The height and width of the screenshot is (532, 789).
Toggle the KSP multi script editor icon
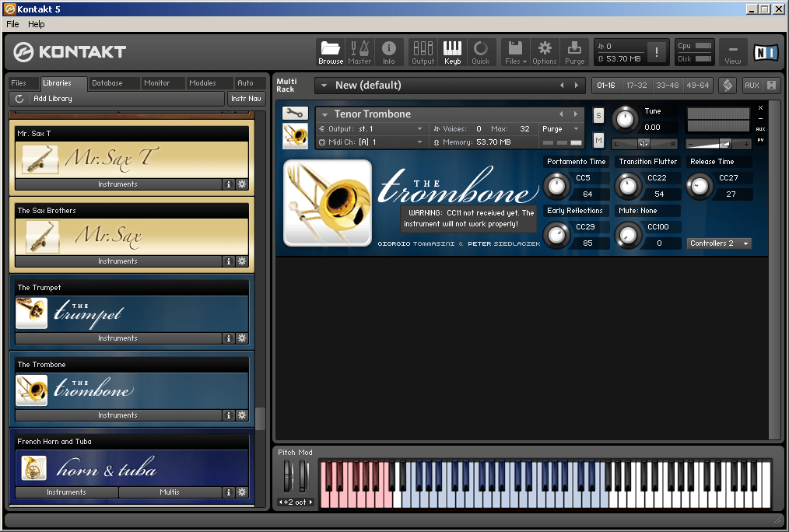pyautogui.click(x=727, y=85)
